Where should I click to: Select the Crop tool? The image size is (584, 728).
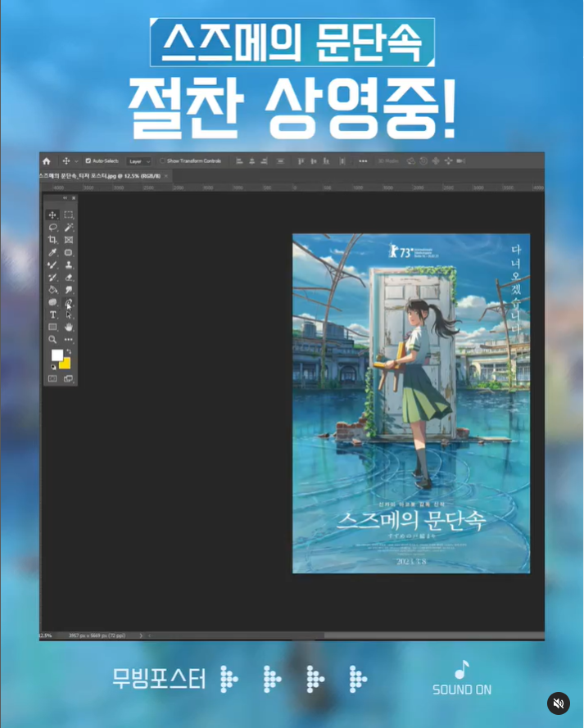tap(52, 240)
